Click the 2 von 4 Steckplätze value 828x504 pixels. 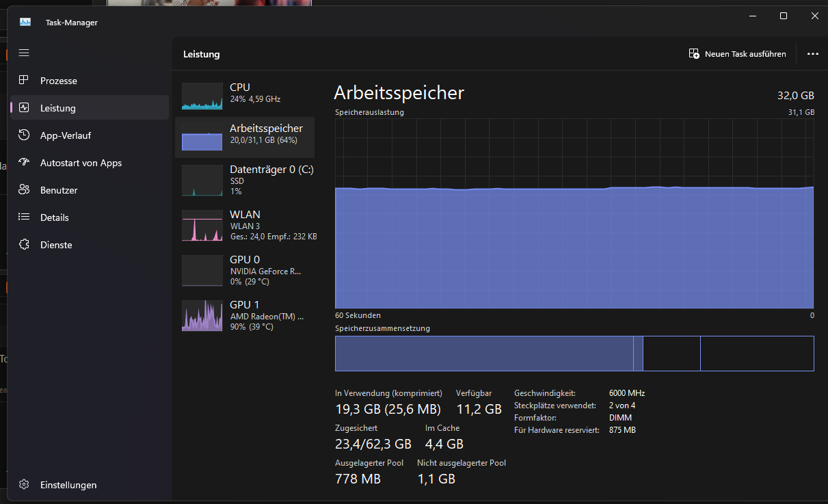click(x=622, y=406)
